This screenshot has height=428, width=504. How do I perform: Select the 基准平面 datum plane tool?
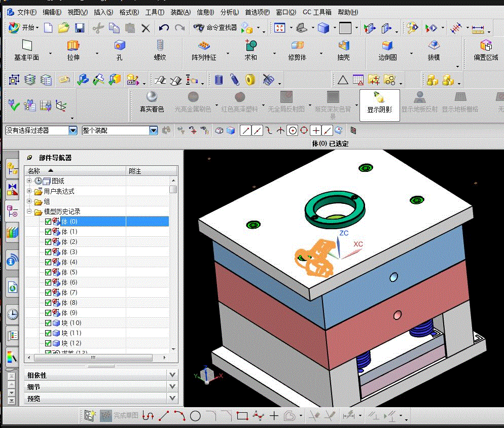point(27,51)
